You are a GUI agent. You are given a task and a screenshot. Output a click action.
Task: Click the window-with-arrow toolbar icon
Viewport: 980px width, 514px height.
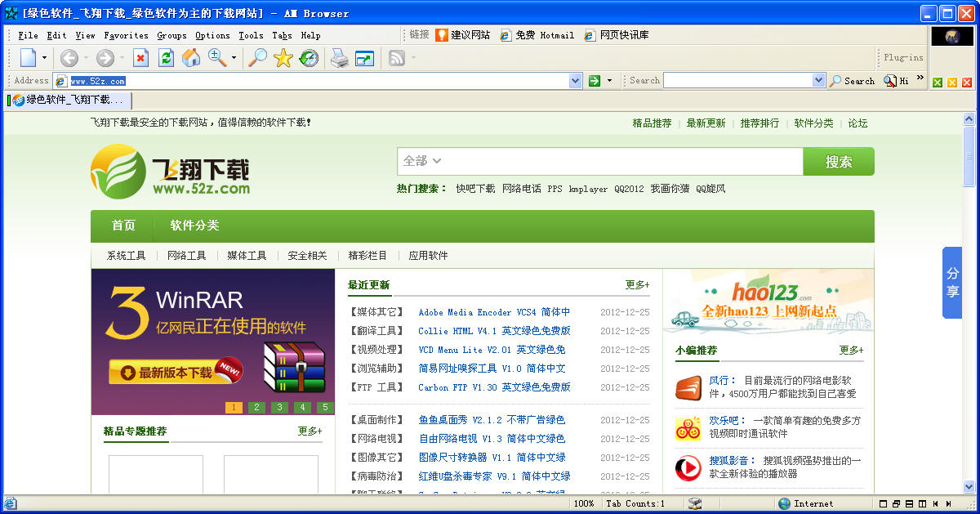tap(364, 57)
